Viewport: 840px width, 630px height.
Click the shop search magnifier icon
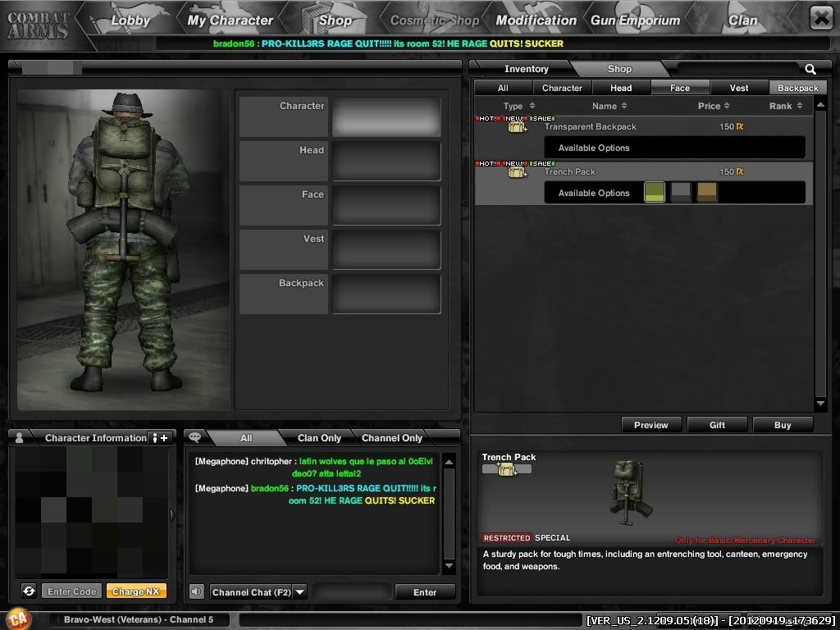(810, 70)
